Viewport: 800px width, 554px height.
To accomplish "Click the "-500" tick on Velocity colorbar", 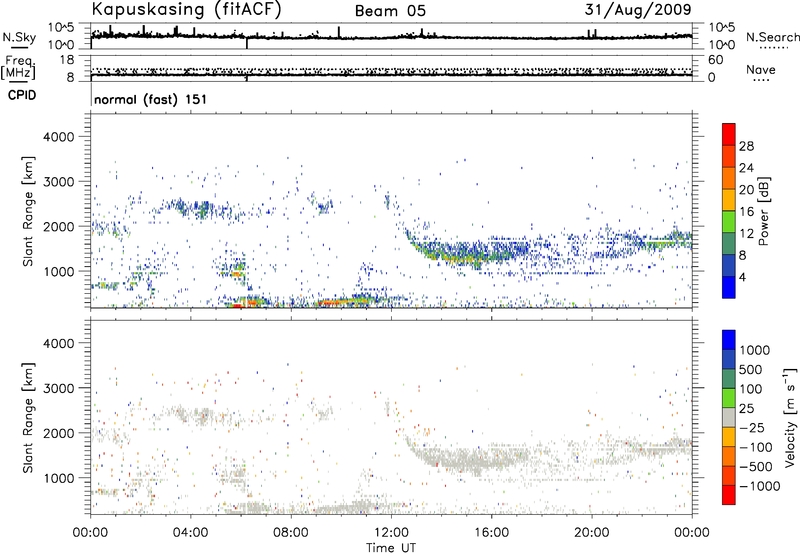I will pyautogui.click(x=756, y=466).
